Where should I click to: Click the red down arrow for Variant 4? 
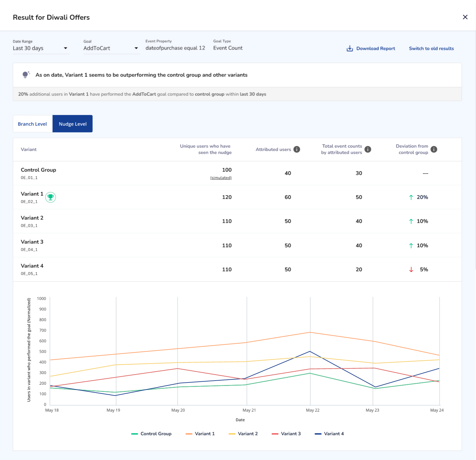click(x=411, y=270)
